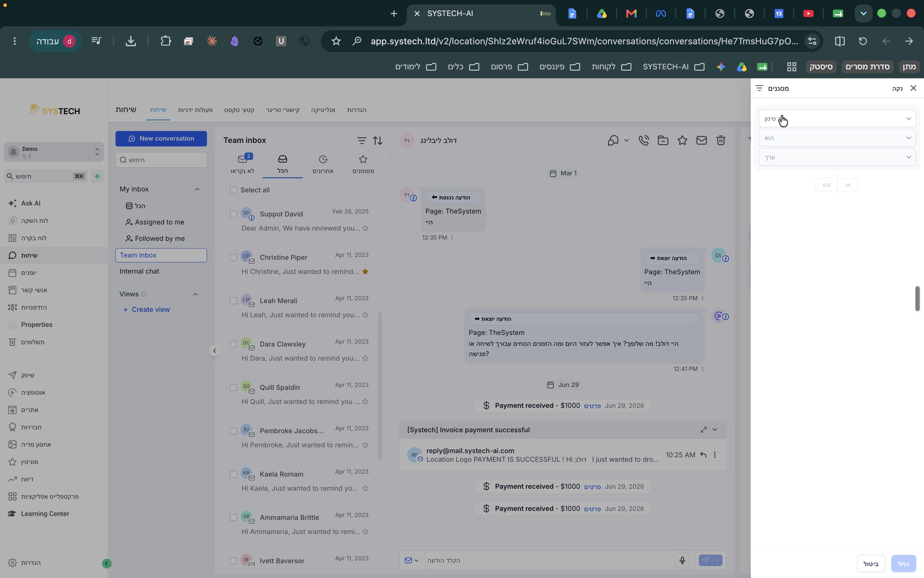Open browser extensions puzzle icon
Viewport: 924px width, 578px height.
coord(166,41)
